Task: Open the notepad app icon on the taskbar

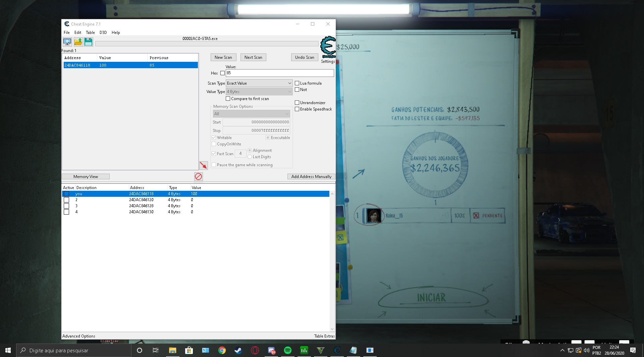Action: click(x=353, y=350)
